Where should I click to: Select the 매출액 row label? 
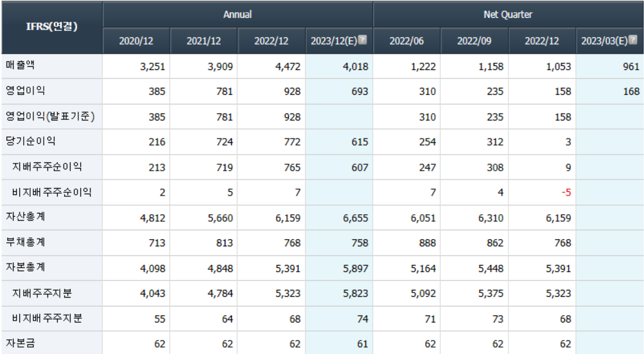20,65
